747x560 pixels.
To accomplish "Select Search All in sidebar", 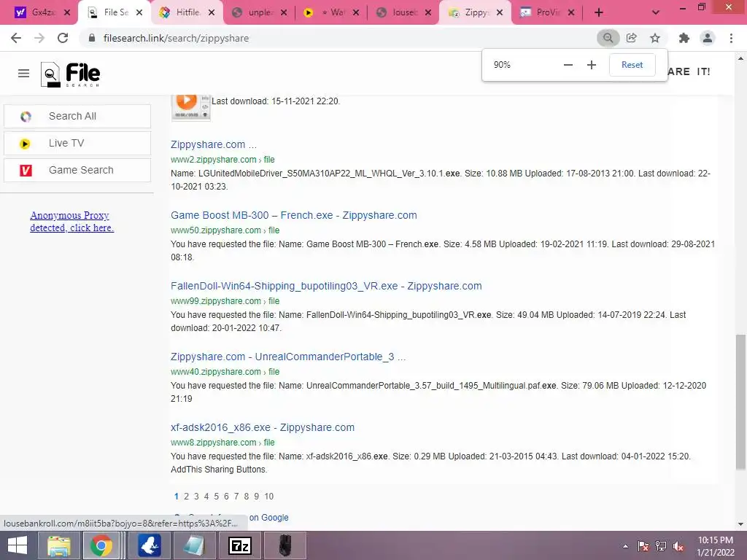I will (77, 116).
